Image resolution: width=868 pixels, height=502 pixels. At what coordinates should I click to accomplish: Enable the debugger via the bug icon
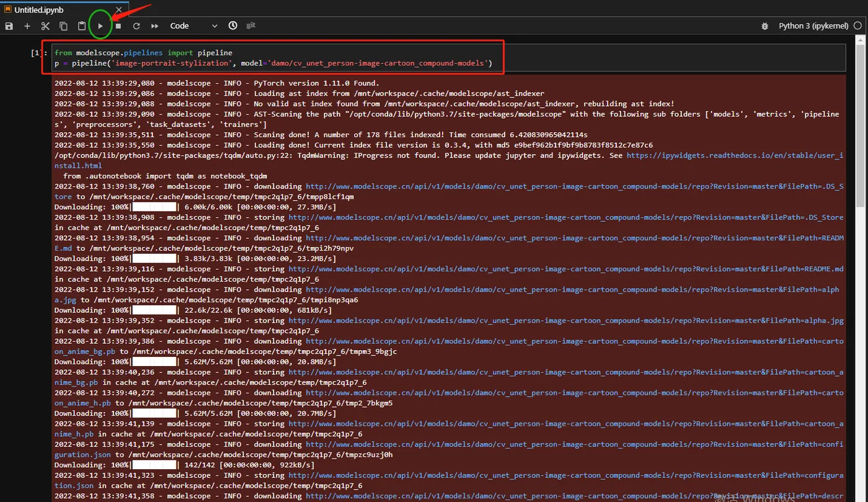coord(765,26)
